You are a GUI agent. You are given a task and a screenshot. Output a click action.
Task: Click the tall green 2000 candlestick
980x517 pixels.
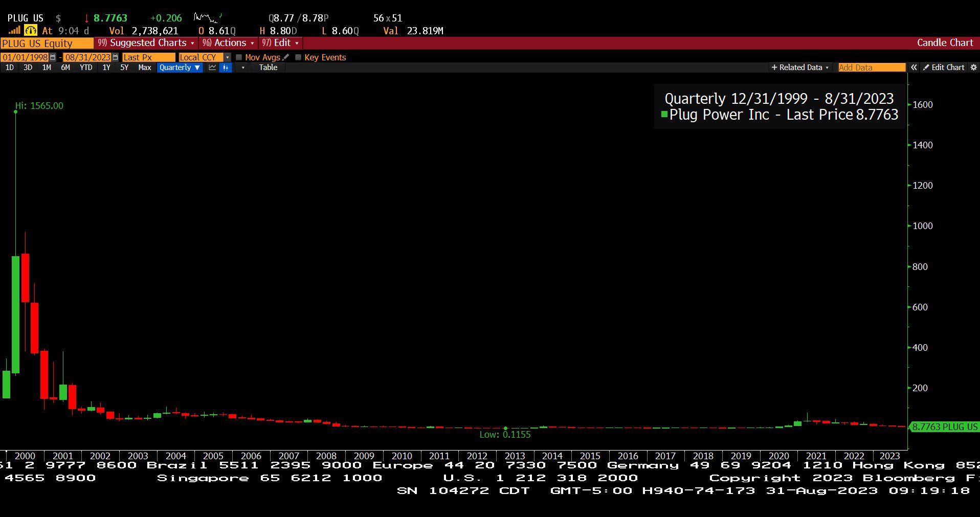[15, 314]
